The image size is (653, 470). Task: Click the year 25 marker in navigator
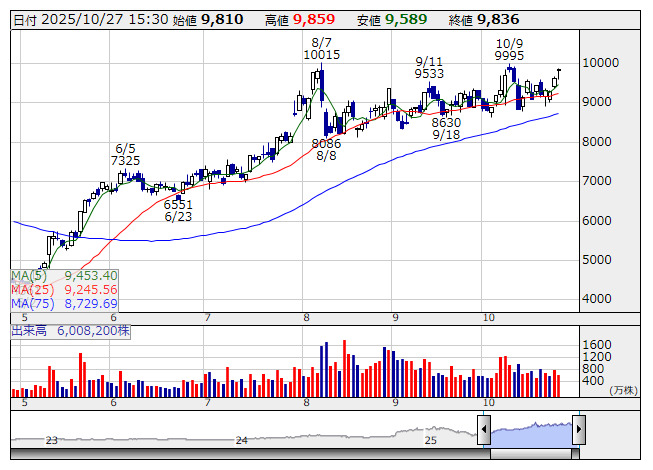pyautogui.click(x=430, y=440)
